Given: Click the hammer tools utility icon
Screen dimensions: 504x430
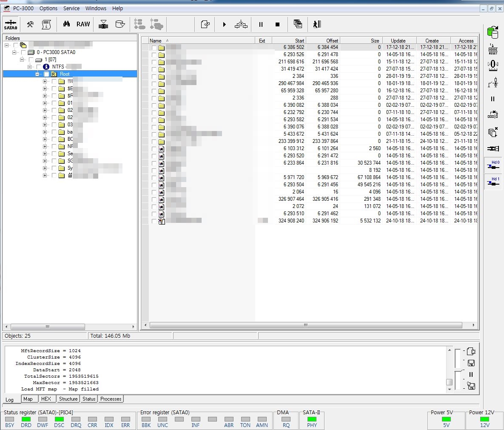Looking at the screenshot, I should click(x=30, y=24).
